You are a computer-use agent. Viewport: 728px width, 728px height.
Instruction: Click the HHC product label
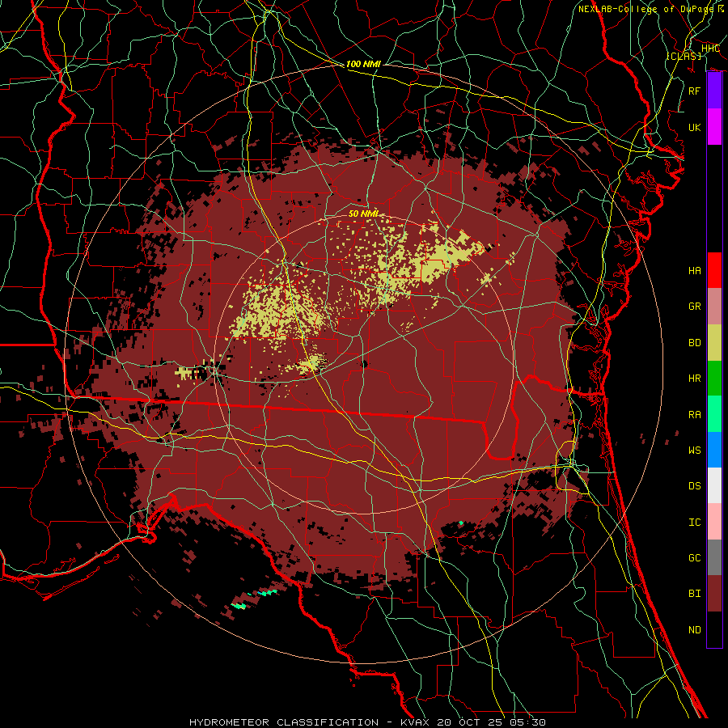tap(710, 49)
